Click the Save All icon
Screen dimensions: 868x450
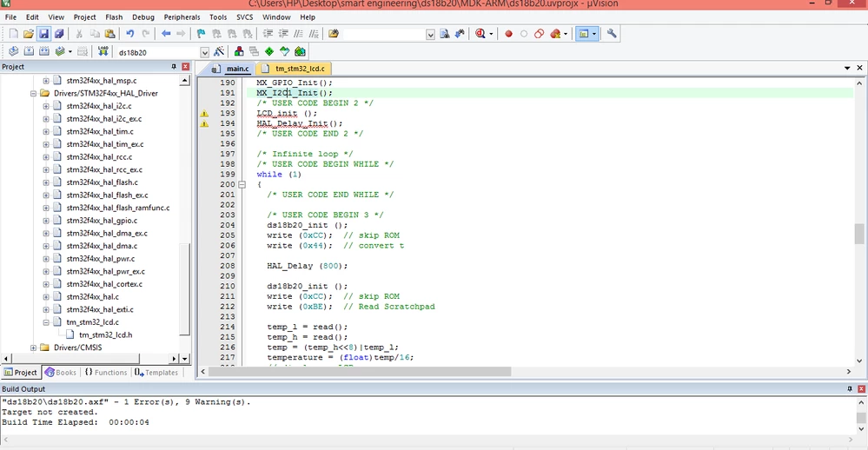(59, 34)
